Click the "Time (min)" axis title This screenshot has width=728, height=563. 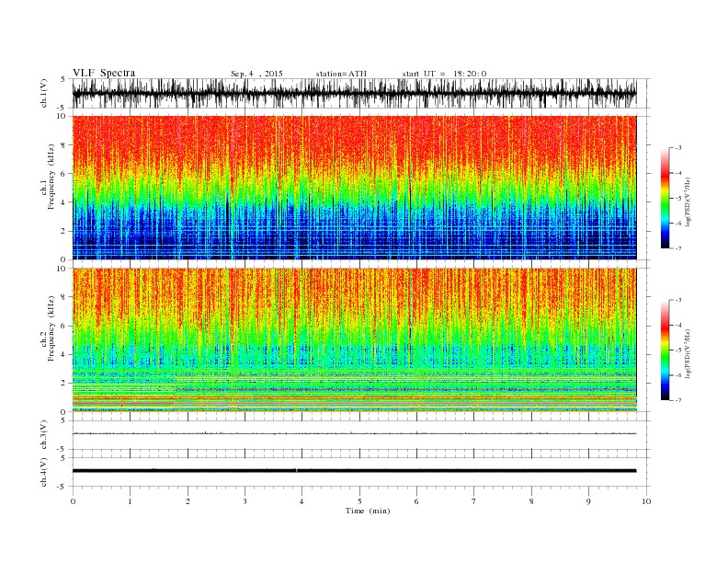point(368,511)
